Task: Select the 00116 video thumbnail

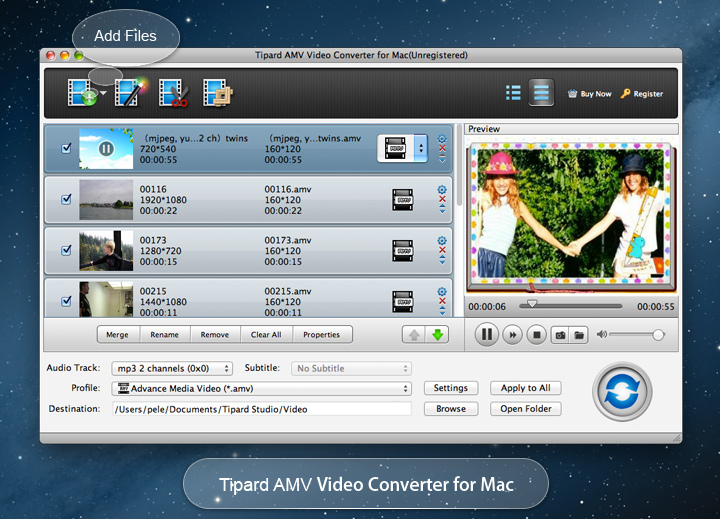Action: coord(106,200)
